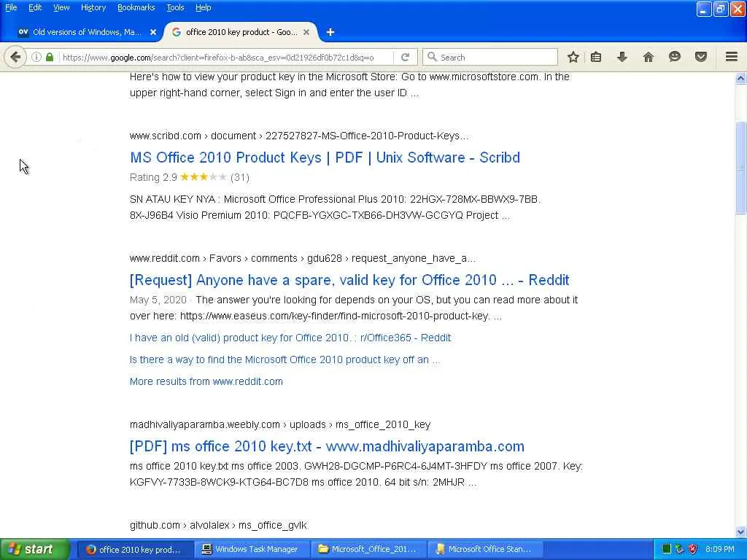Open Microsoft_Office_201... folder taskbar button
Screen dimensions: 747x560
coord(368,549)
